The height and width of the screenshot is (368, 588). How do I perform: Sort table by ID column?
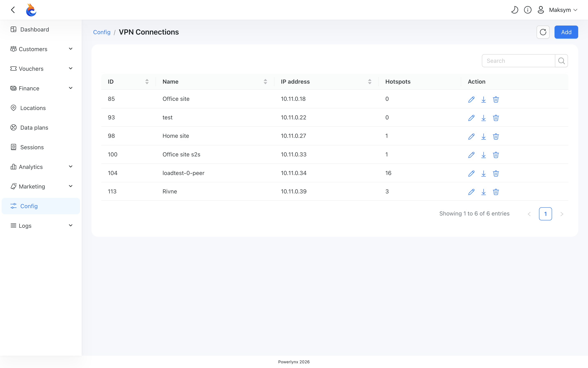(147, 82)
